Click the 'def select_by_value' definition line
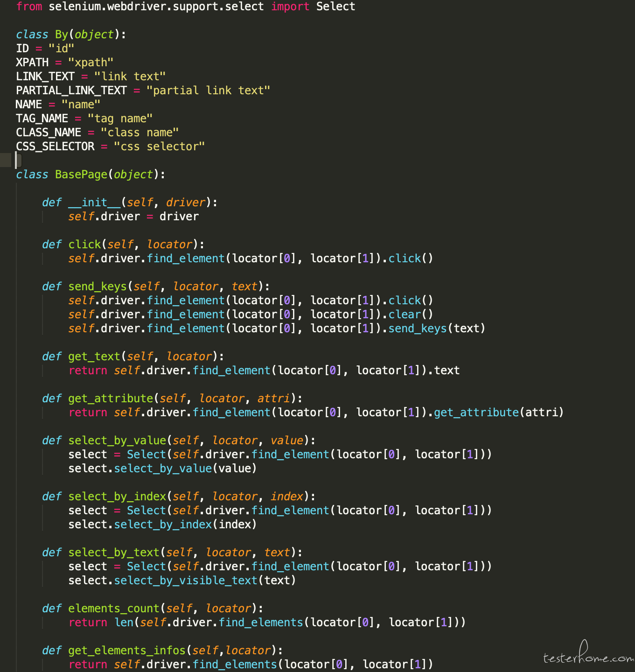This screenshot has width=635, height=672. [179, 441]
